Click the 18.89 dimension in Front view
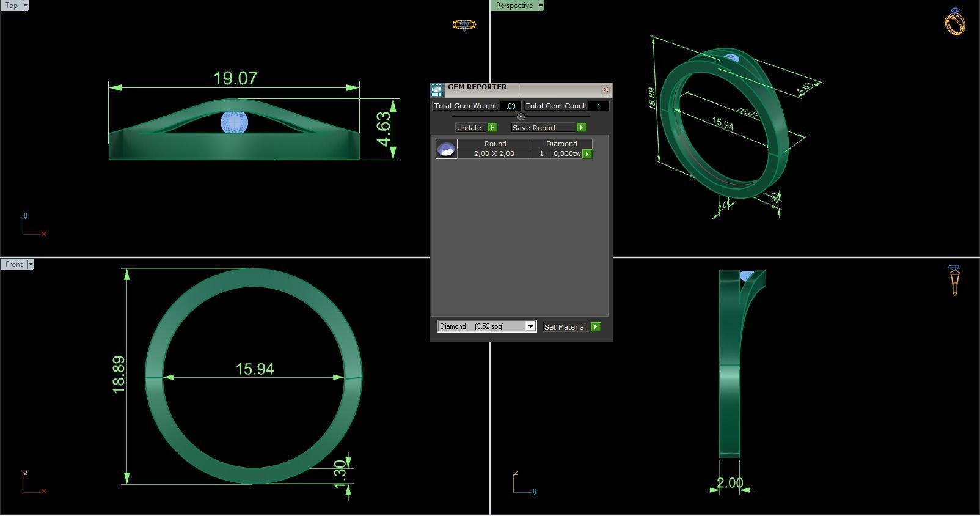980x516 pixels. click(x=119, y=375)
